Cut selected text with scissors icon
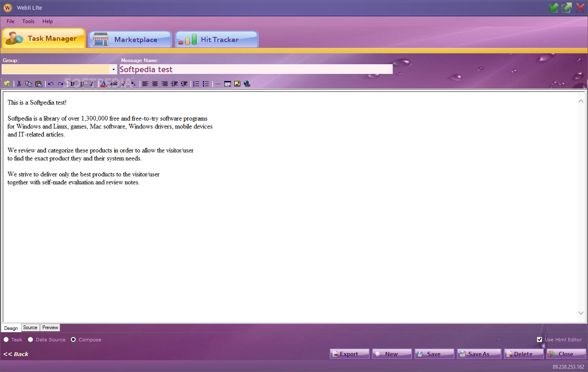 [19, 84]
